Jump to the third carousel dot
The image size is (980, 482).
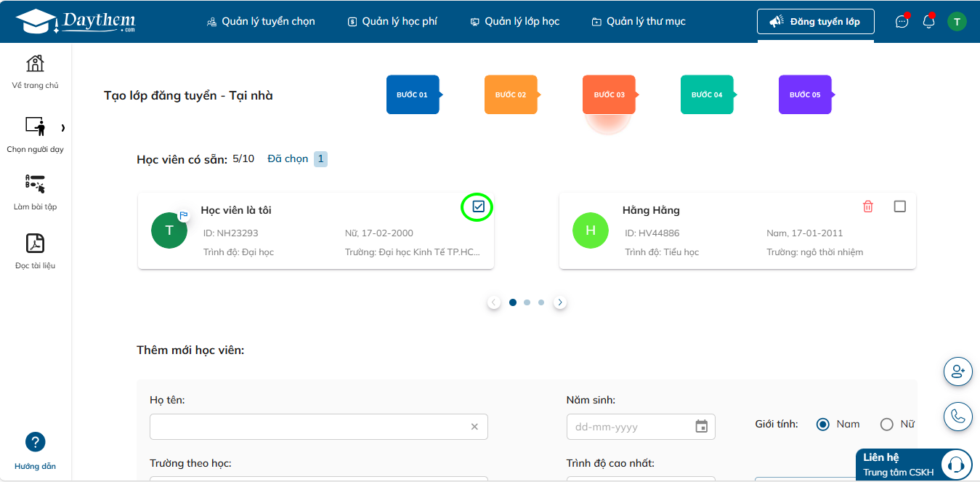541,302
